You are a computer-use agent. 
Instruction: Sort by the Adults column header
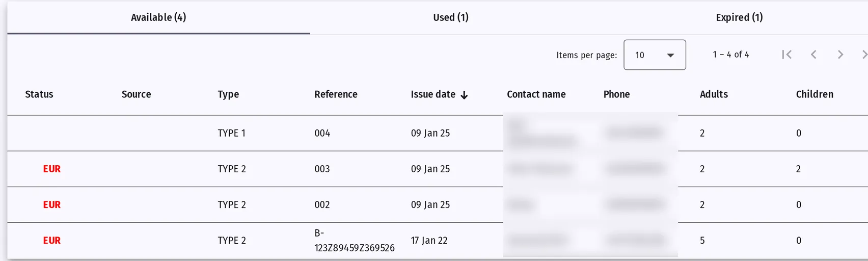tap(714, 94)
